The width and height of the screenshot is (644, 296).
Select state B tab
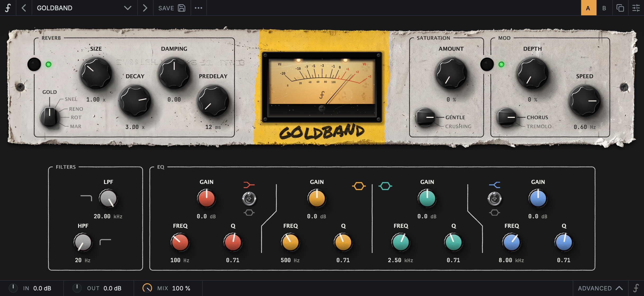pyautogui.click(x=604, y=8)
